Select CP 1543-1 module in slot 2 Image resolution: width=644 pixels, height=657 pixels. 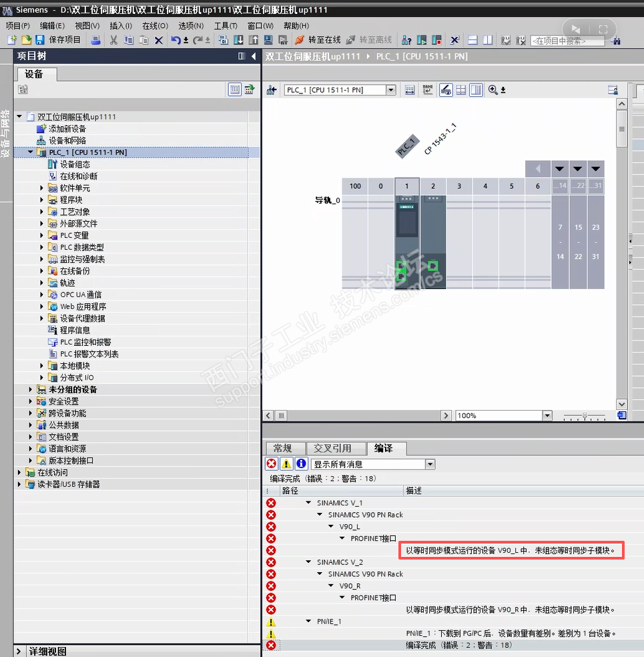coord(433,242)
